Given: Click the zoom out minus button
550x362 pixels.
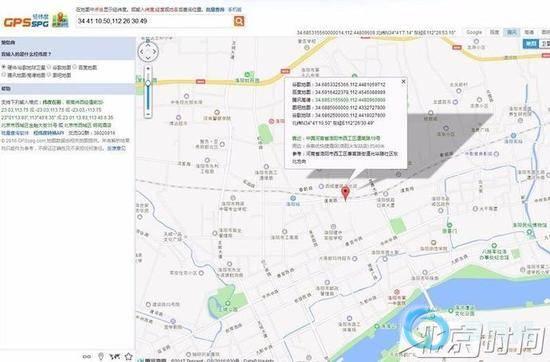Looking at the screenshot, I should pyautogui.click(x=148, y=114).
